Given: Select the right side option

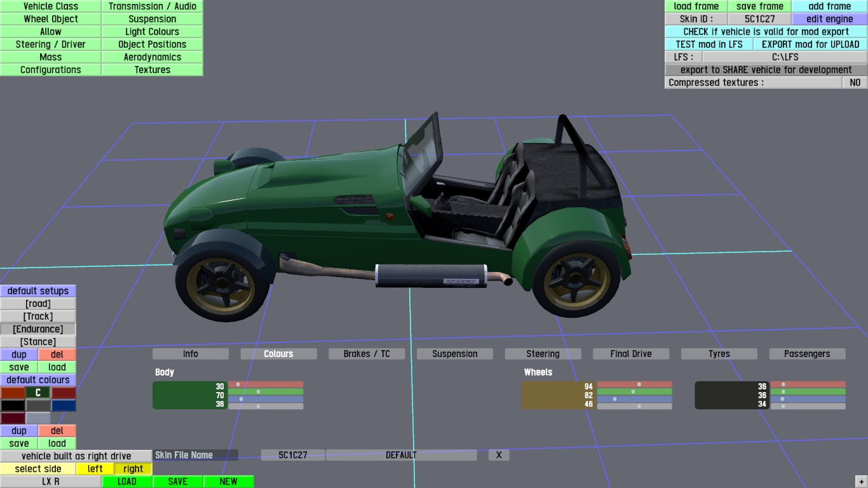Looking at the screenshot, I should tap(133, 469).
